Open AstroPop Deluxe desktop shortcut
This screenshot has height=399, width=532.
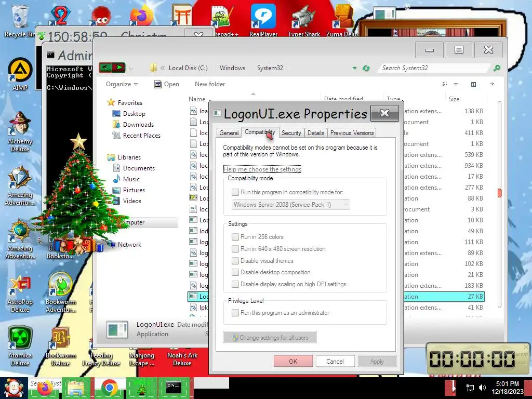[20, 294]
